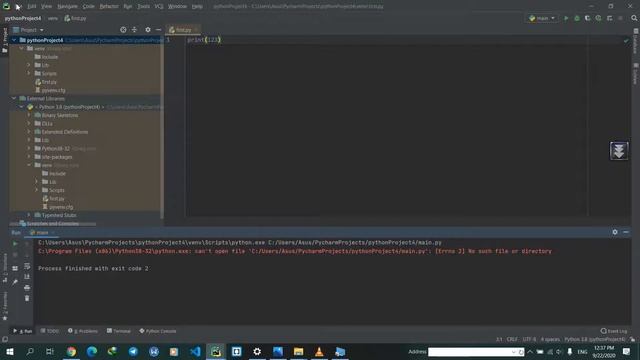Open the Problems tool window tab
The image size is (640, 360).
(83, 331)
